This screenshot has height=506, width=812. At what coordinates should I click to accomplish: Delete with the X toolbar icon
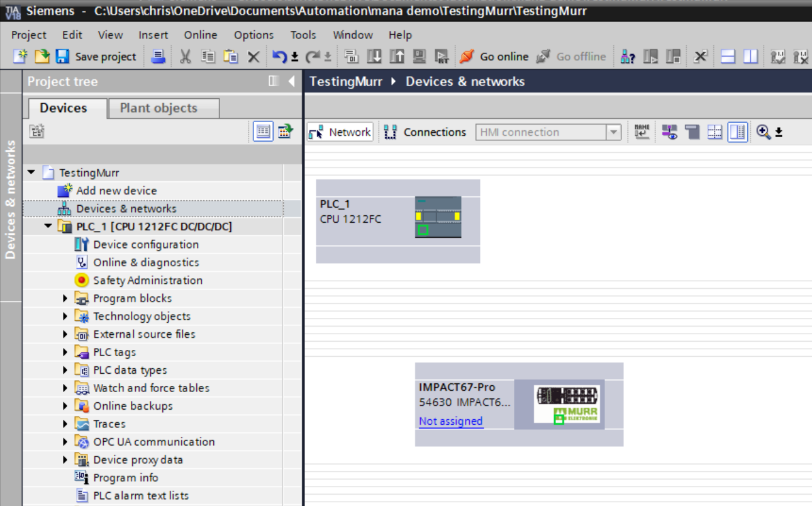pyautogui.click(x=253, y=57)
